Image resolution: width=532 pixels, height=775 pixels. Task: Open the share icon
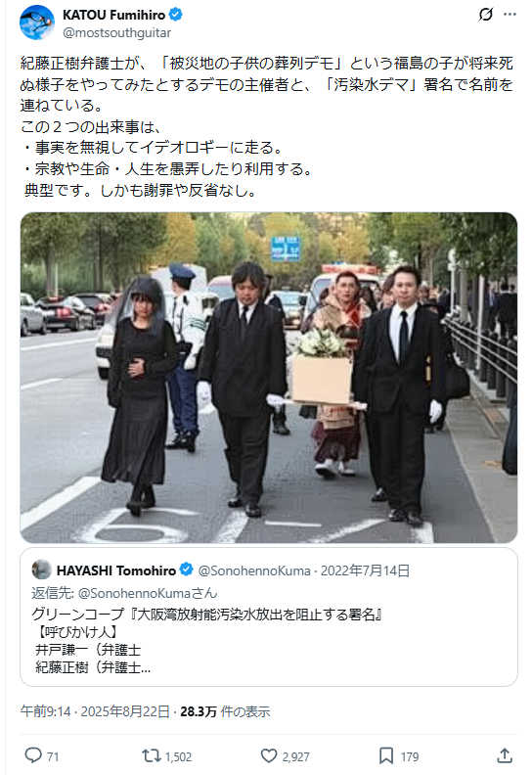[x=504, y=755]
